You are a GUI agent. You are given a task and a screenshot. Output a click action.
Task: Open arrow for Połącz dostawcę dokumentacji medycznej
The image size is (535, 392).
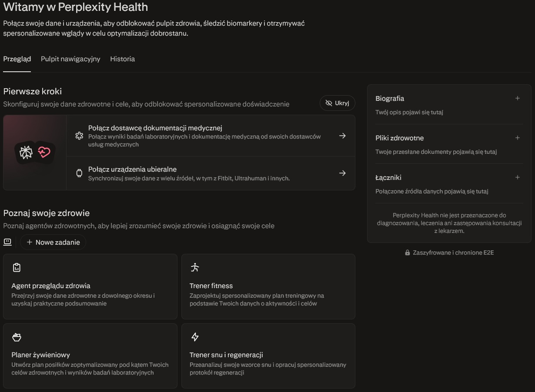342,136
